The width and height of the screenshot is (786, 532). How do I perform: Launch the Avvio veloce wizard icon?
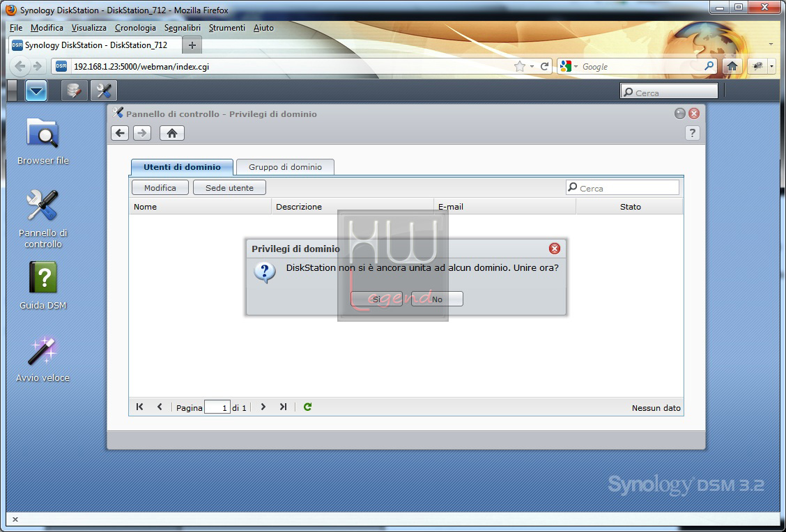[x=43, y=358]
